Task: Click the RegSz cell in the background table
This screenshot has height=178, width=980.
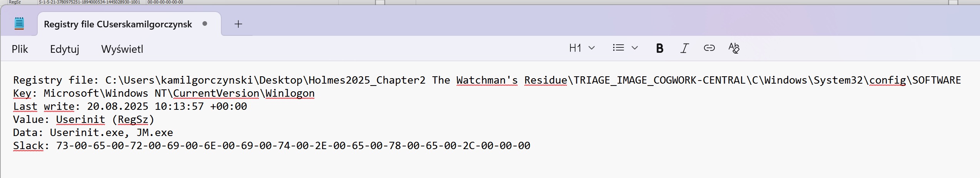Action: coord(15,2)
